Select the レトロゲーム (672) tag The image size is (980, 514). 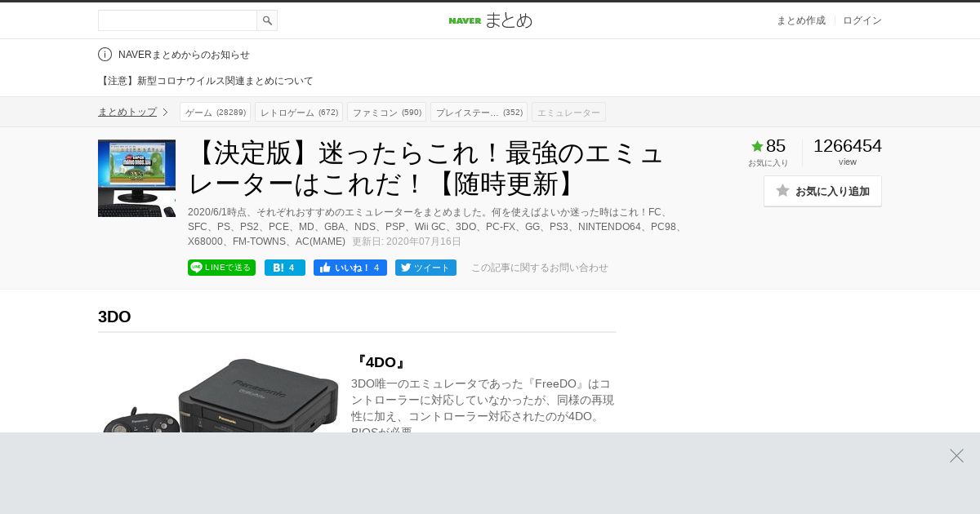(299, 112)
